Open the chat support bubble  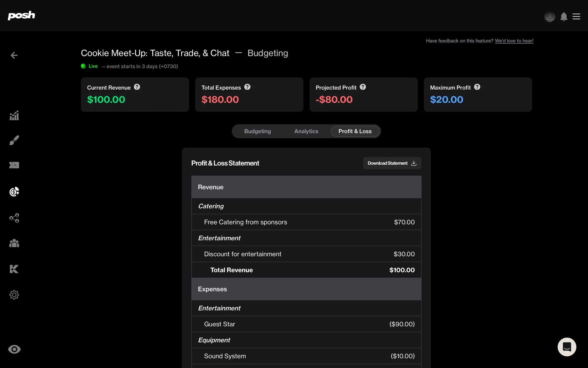[567, 347]
